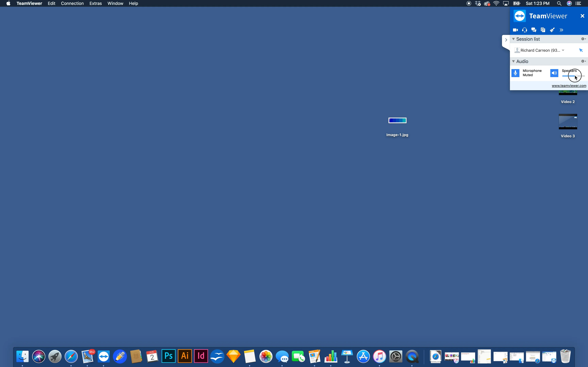
Task: Open the Extras menu
Action: coord(95,3)
